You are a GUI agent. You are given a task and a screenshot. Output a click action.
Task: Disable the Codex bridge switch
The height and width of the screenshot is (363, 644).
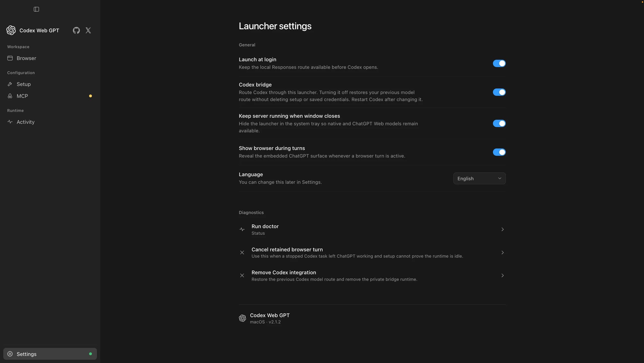pyautogui.click(x=499, y=92)
